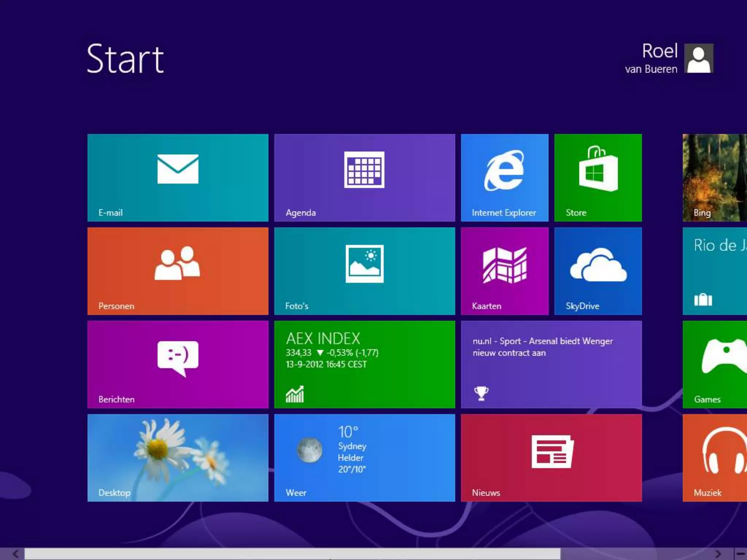747x560 pixels.
Task: Open the Agenda calendar tile
Action: (x=365, y=178)
